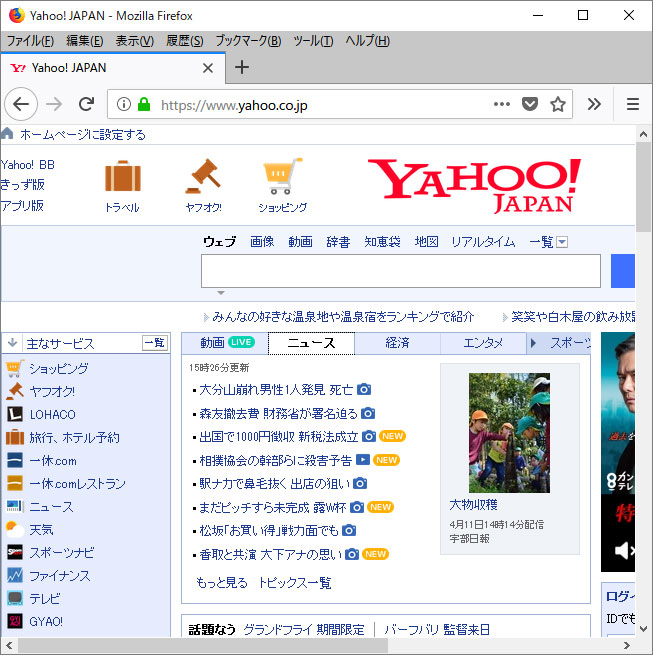Click the 一覧 button in 主なサービス header
Image resolution: width=653 pixels, height=655 pixels.
(x=155, y=343)
